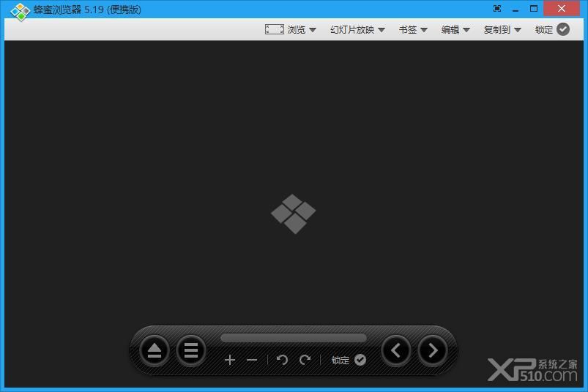Image resolution: width=588 pixels, height=392 pixels.
Task: Expand the 书签 dropdown arrow
Action: (424, 30)
